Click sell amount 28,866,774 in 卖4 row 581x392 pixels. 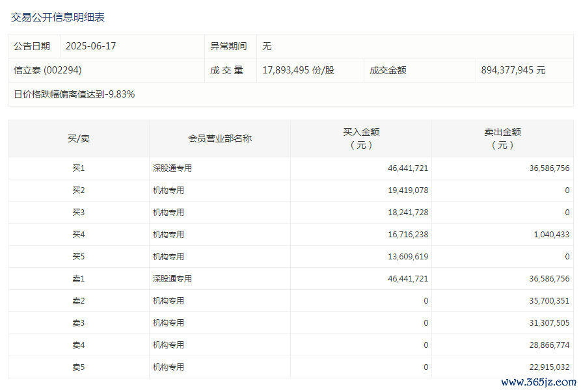(x=549, y=345)
